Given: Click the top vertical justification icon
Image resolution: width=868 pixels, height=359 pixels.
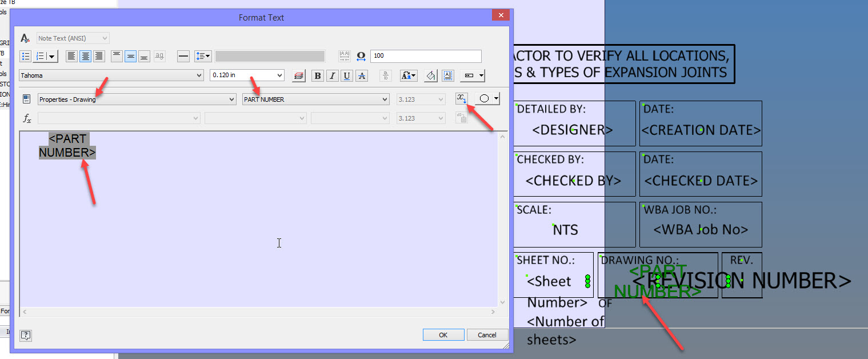Looking at the screenshot, I should 117,55.
